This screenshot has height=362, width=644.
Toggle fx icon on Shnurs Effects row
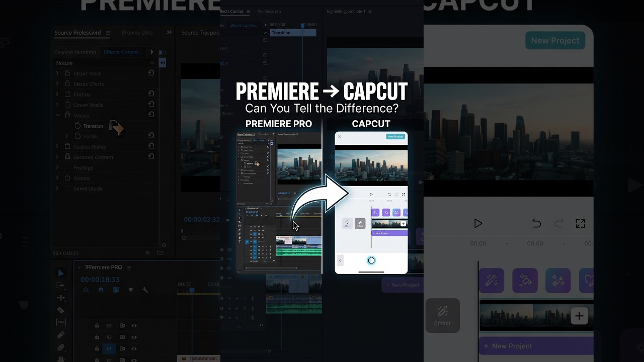68,84
